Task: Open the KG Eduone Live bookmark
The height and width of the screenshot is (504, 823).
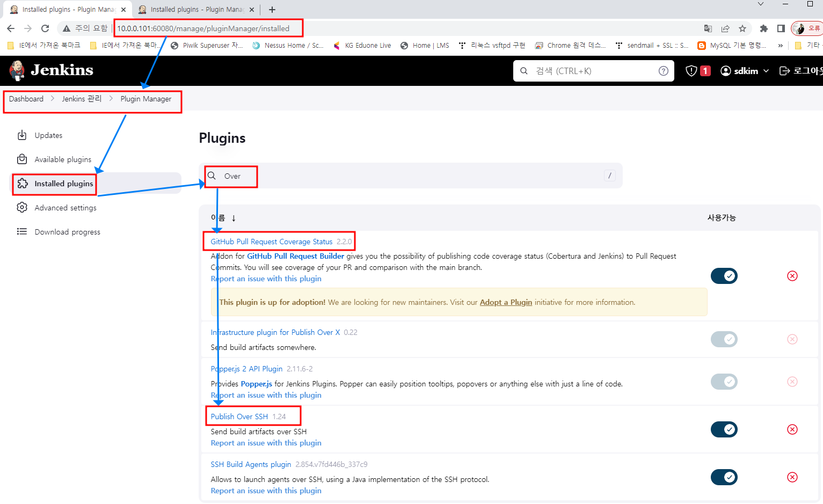Action: 362,46
